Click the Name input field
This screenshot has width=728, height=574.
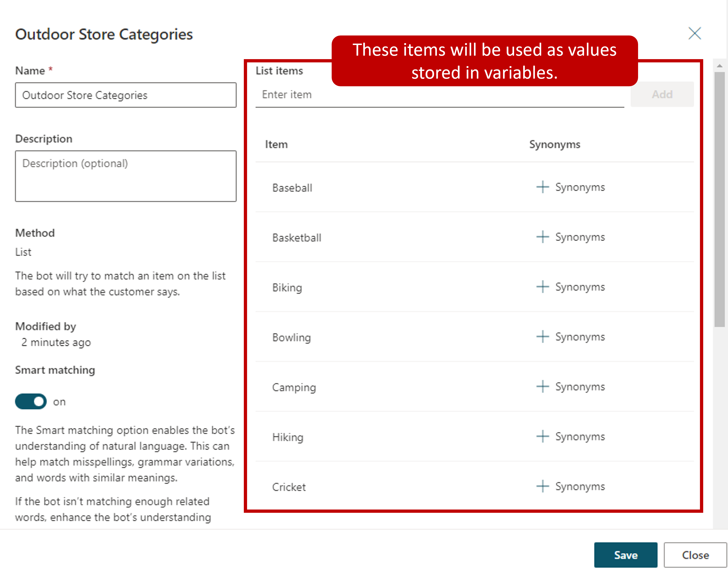point(126,95)
